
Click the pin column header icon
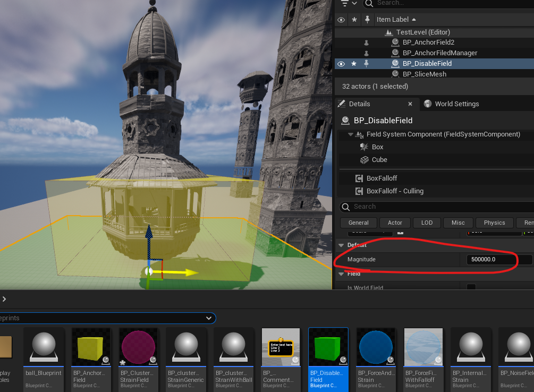367,20
